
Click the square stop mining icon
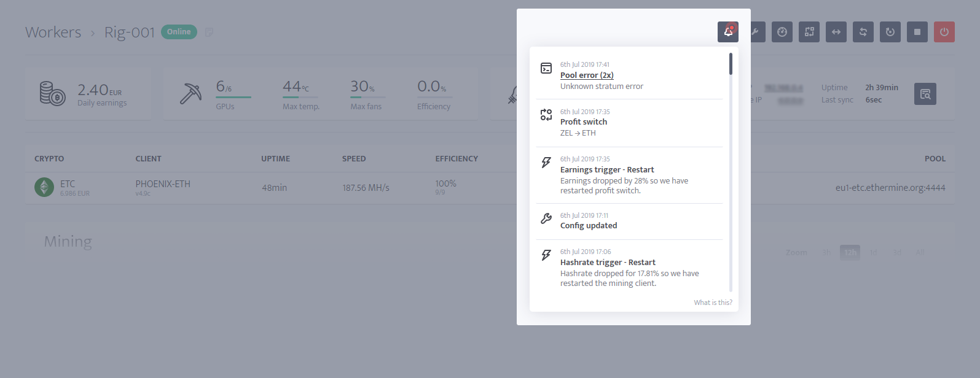pos(917,32)
